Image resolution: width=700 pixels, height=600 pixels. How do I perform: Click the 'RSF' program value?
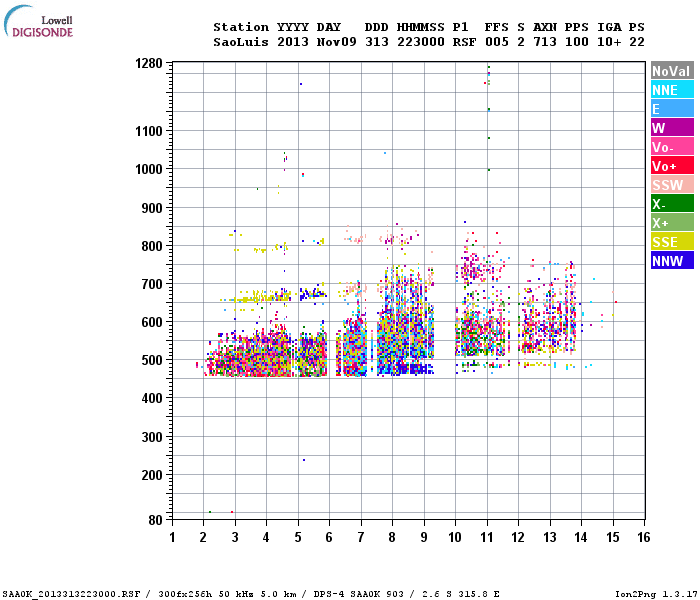[464, 42]
